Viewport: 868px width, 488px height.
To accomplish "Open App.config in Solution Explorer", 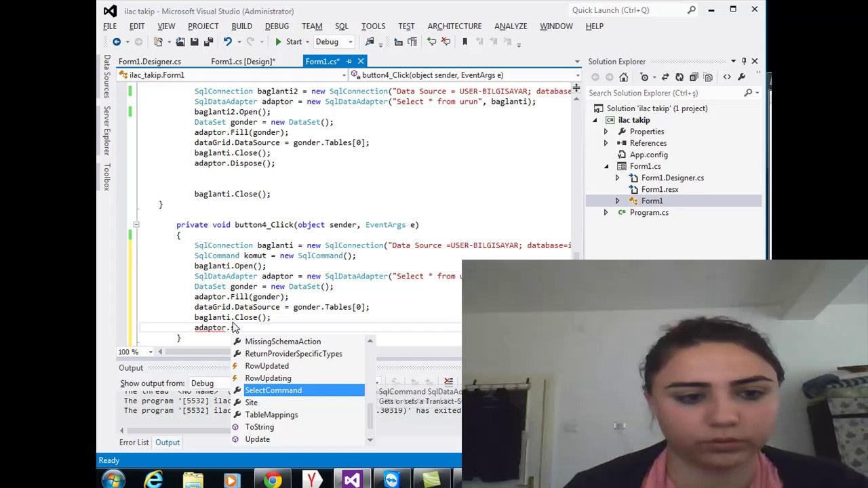I will (x=648, y=155).
